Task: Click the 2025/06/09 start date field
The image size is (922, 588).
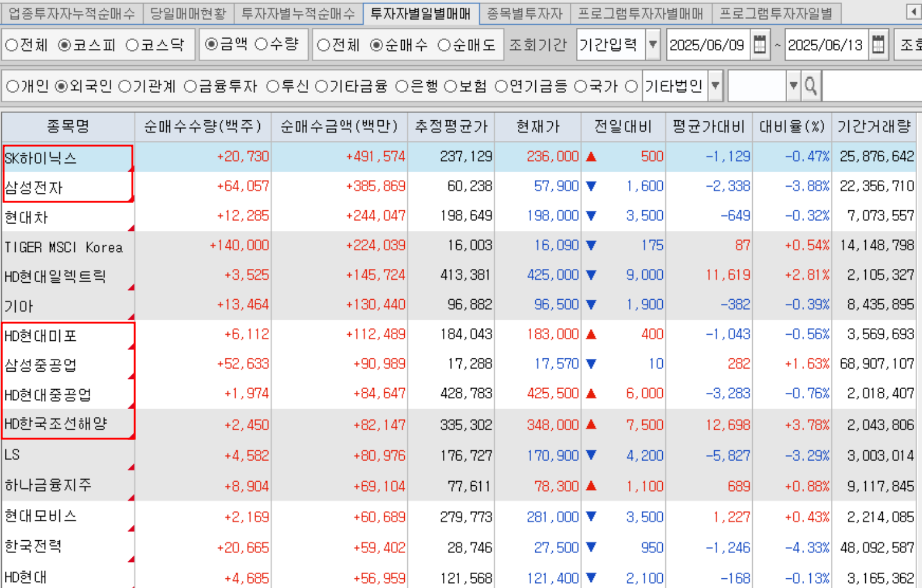Action: point(707,45)
